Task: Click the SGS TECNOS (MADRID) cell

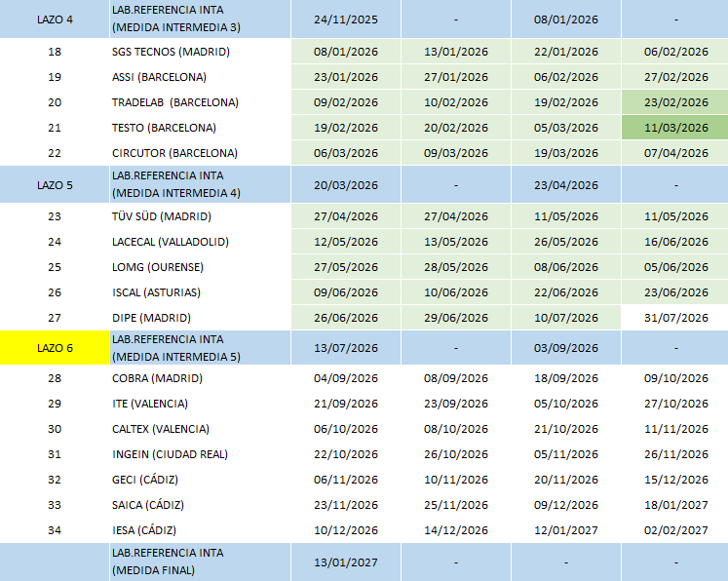Action: 200,52
